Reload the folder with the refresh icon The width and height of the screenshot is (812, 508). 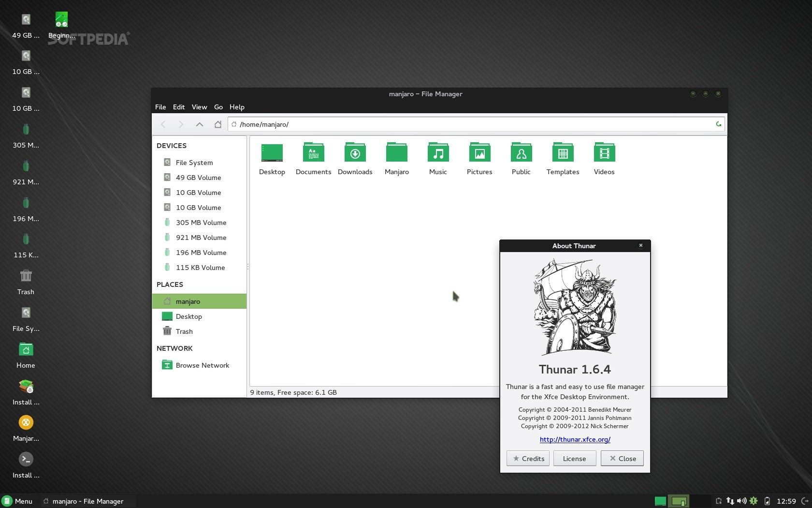(x=718, y=124)
